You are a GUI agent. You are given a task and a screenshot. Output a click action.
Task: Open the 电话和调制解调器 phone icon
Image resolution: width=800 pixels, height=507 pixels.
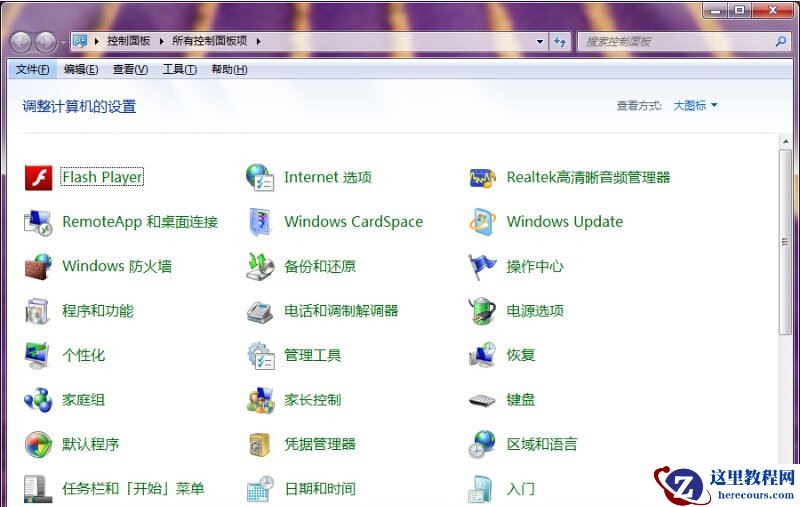tap(260, 312)
